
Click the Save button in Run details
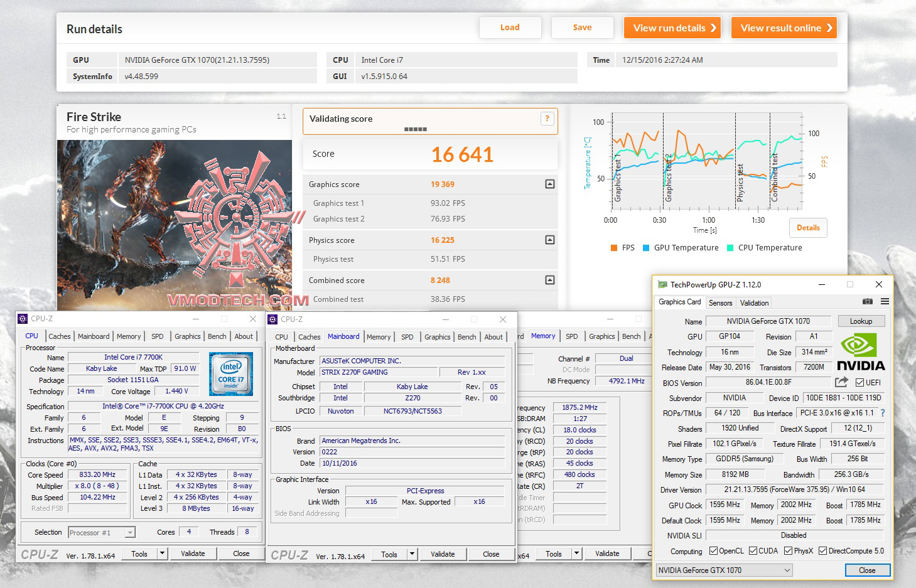coord(582,28)
